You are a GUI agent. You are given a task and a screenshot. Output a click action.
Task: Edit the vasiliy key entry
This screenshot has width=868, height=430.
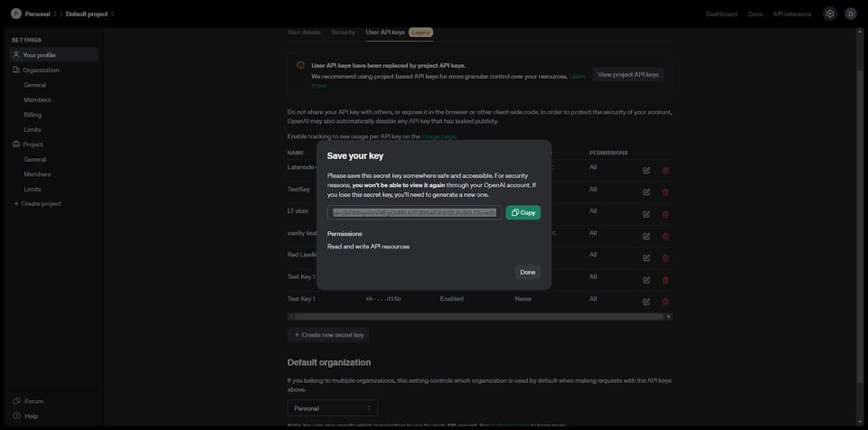646,237
